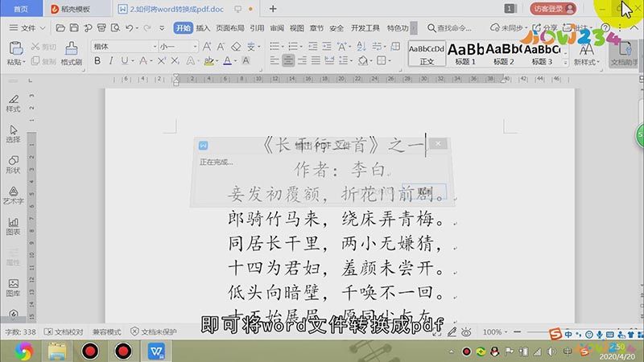Image resolution: width=644 pixels, height=362 pixels.
Task: Open new tab with plus button
Action: pyautogui.click(x=273, y=9)
